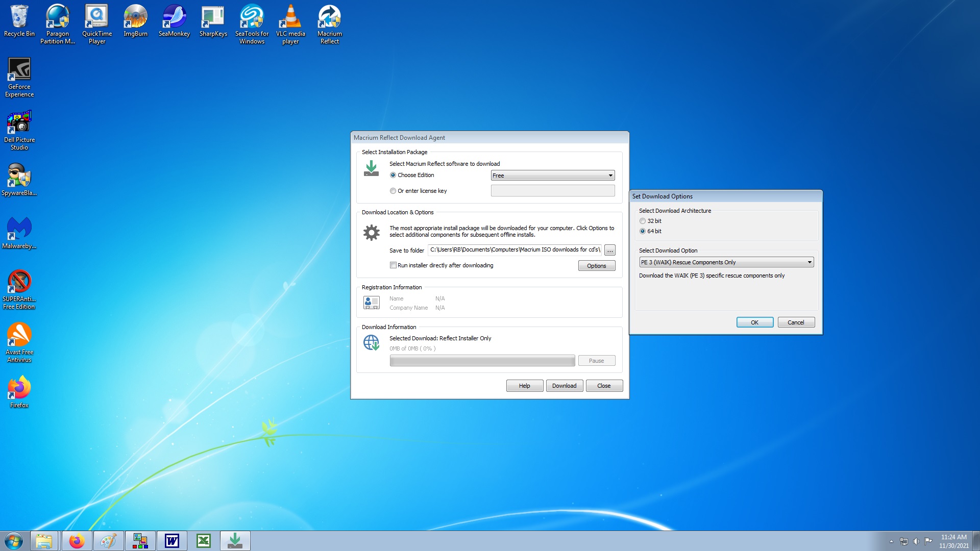
Task: Open the Recycle Bin desktop icon
Action: pyautogui.click(x=19, y=21)
